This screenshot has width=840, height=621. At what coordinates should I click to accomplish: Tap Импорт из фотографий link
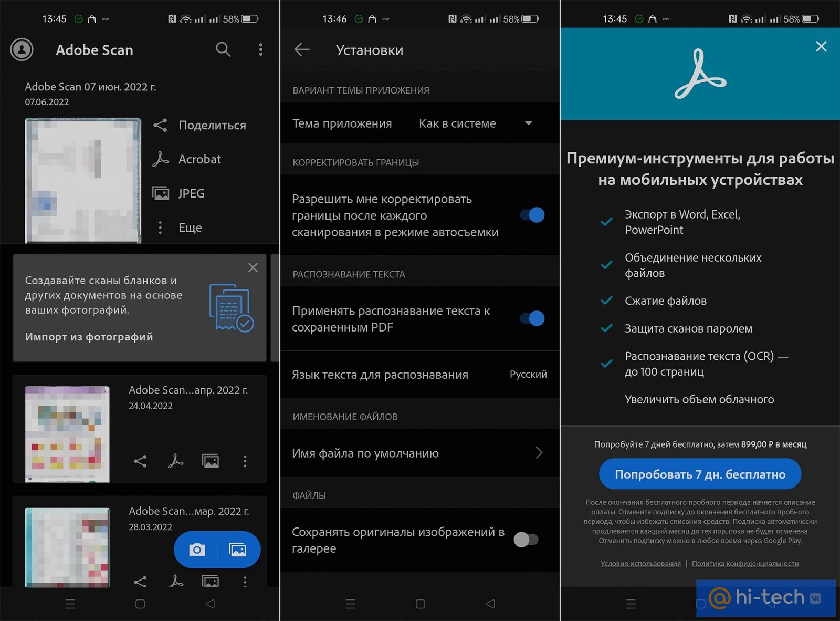point(89,337)
